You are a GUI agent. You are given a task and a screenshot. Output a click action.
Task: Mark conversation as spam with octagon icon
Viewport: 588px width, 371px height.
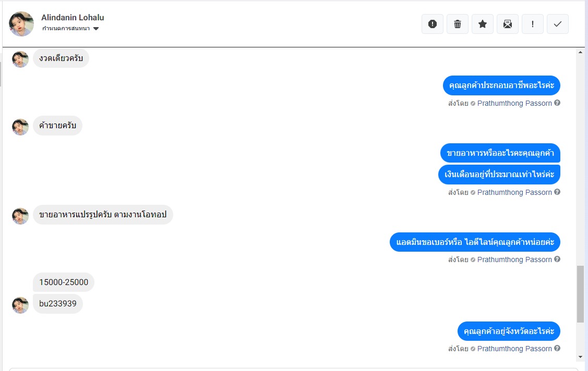point(432,24)
